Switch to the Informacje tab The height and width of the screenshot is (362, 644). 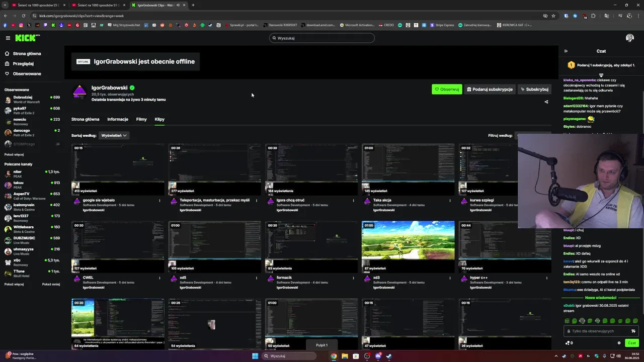point(118,119)
